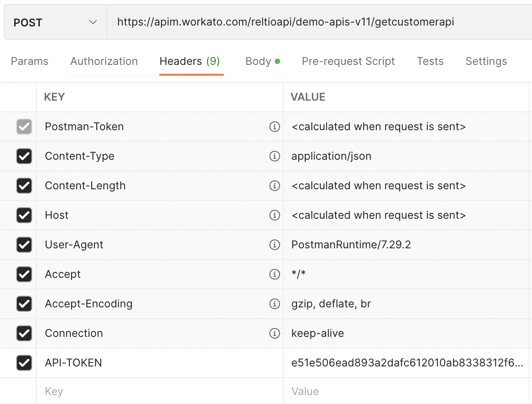
Task: Open the POST method dropdown
Action: pos(55,22)
